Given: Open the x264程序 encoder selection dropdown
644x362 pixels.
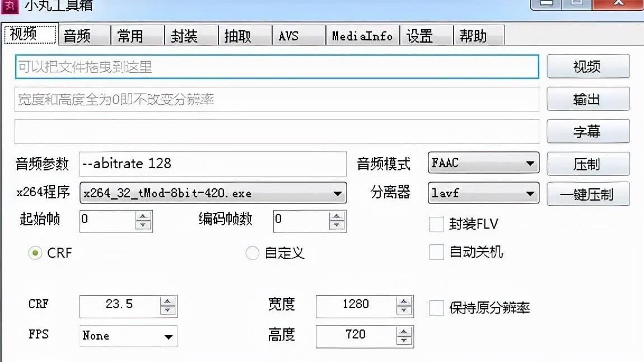Looking at the screenshot, I should tap(338, 193).
